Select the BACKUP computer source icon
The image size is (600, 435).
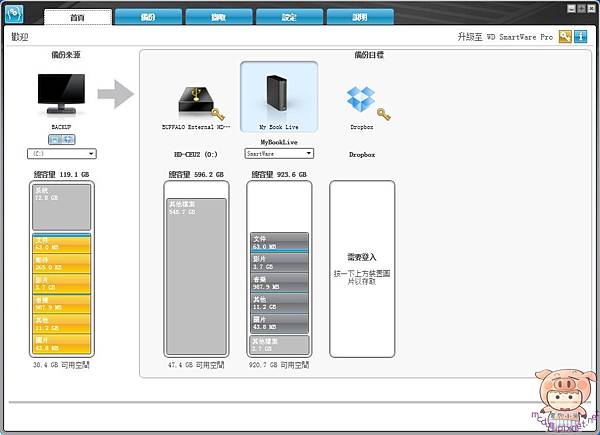[61, 94]
